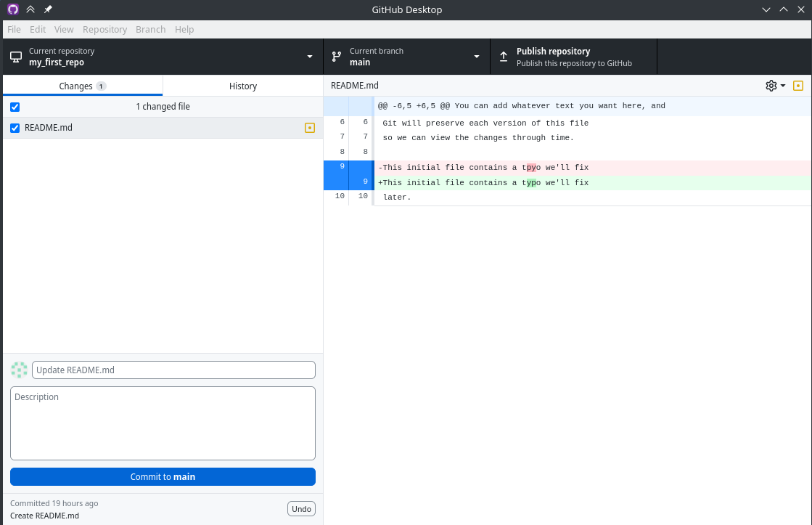This screenshot has height=525, width=812.
Task: Toggle the select-all changed files checkbox
Action: tap(15, 107)
